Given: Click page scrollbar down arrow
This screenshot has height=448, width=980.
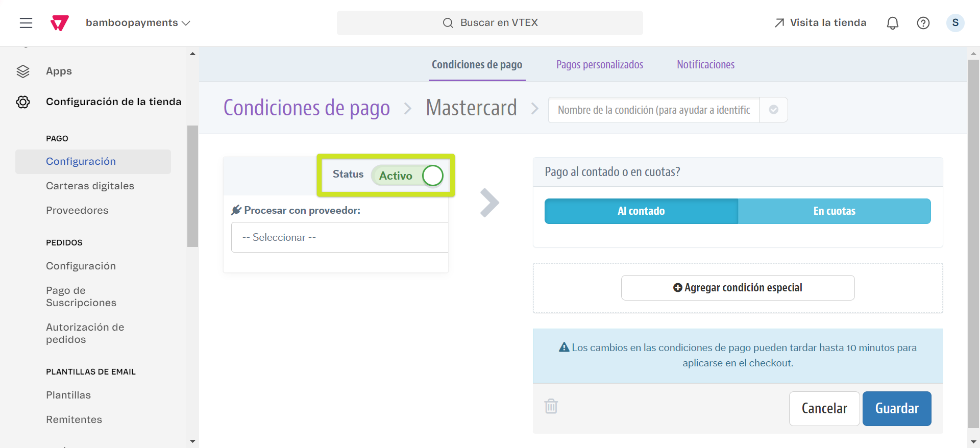Looking at the screenshot, I should (973, 442).
